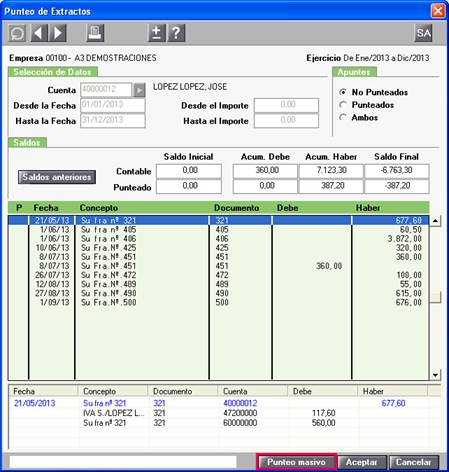Click the Punteo masivo button
449x472 pixels.
click(296, 462)
